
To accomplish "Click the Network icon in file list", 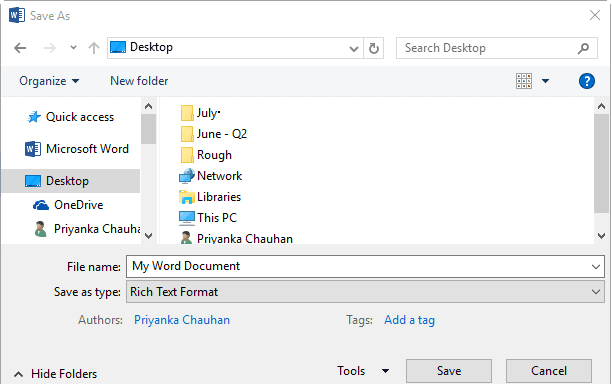I will pyautogui.click(x=187, y=176).
